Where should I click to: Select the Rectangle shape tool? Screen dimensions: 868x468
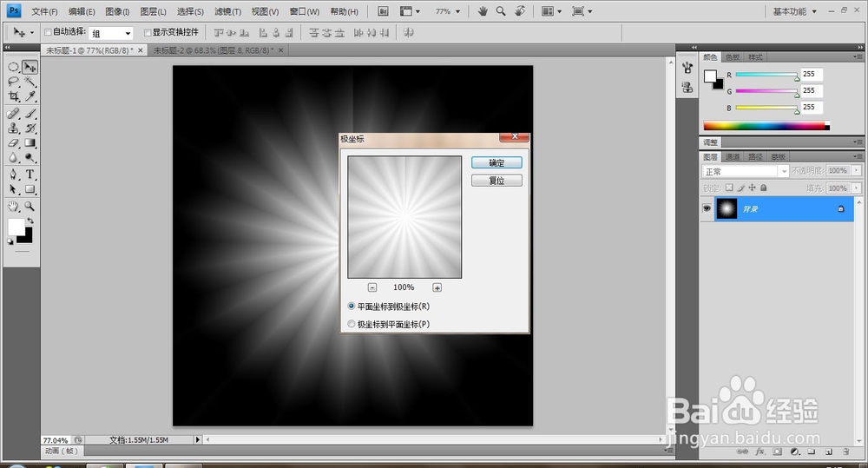coord(30,189)
